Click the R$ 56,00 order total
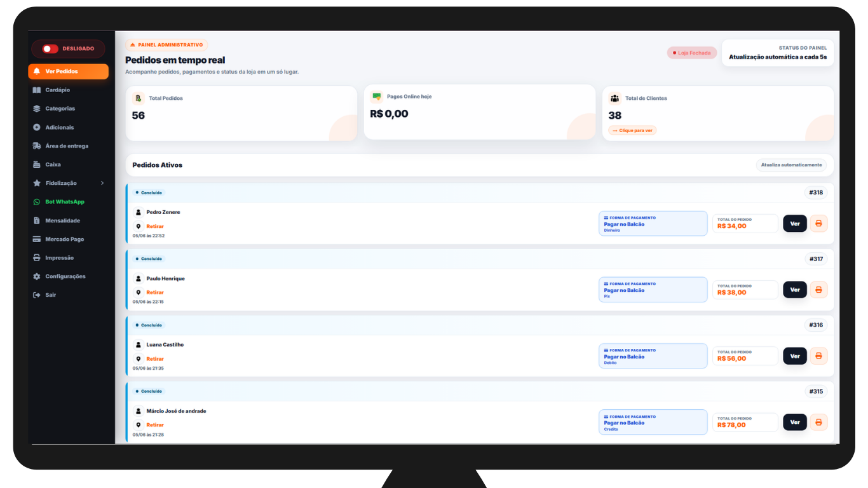Screen dimensions: 868x488 [x=732, y=358]
